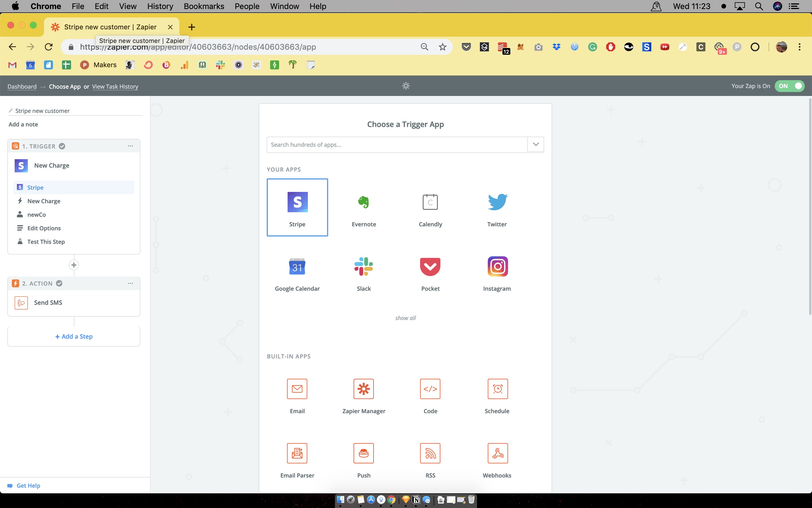812x508 pixels.
Task: Open View Task History link
Action: (115, 86)
